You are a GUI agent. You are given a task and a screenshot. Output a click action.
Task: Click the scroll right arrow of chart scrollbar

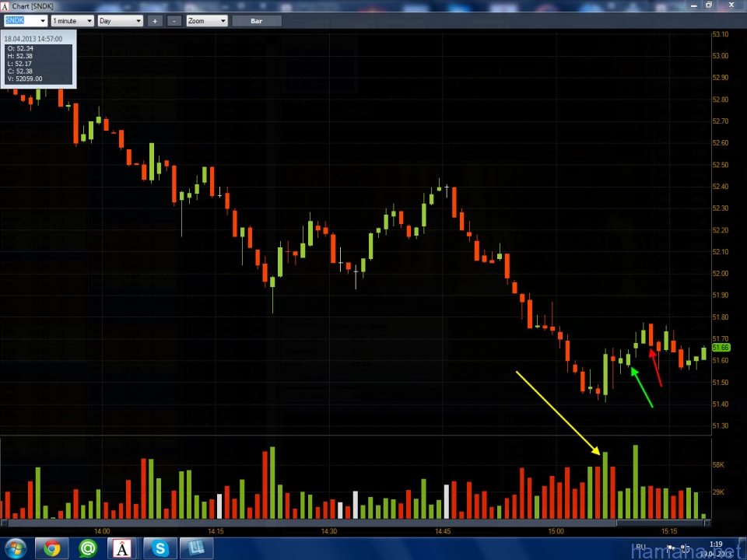707,523
